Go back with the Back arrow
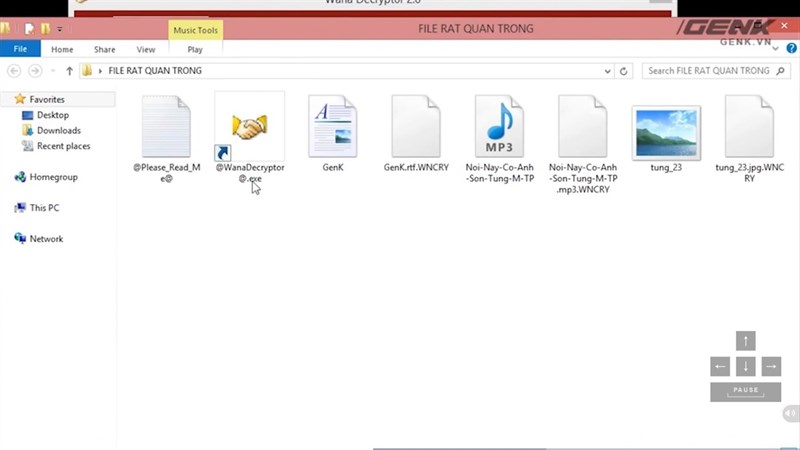This screenshot has width=800, height=450. click(14, 71)
